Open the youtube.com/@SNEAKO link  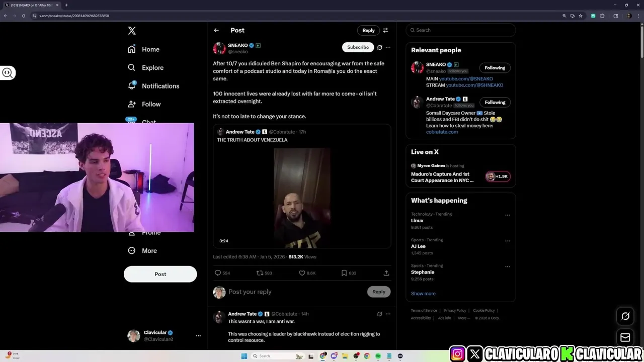466,79
